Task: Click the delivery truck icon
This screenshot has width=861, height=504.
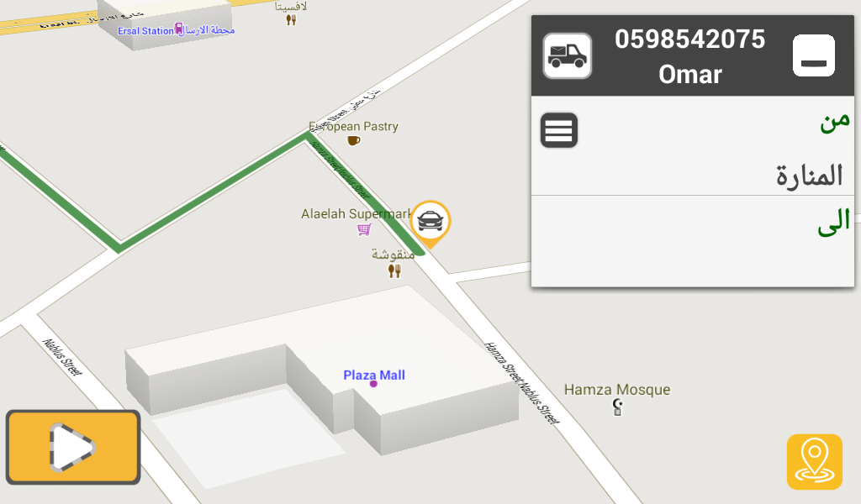Action: [568, 56]
